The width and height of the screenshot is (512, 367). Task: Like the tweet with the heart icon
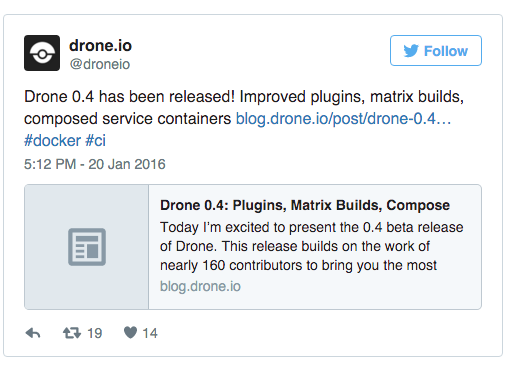coord(130,333)
